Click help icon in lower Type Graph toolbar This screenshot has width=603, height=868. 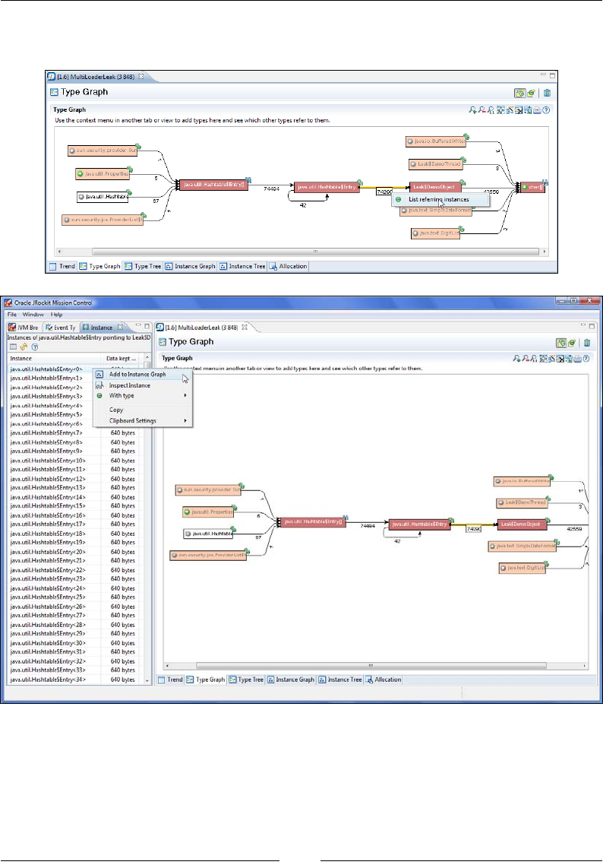586,359
